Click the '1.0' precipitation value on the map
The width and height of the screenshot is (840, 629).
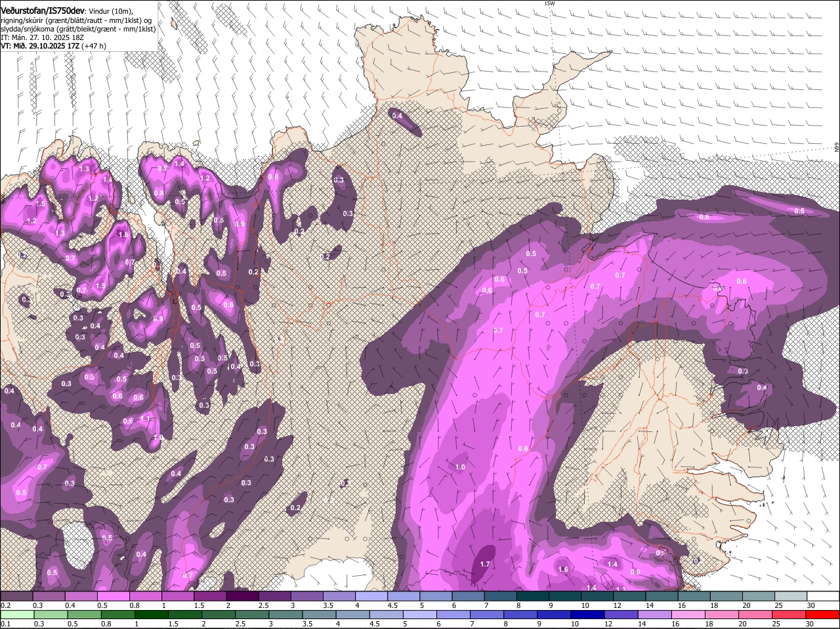[x=460, y=467]
